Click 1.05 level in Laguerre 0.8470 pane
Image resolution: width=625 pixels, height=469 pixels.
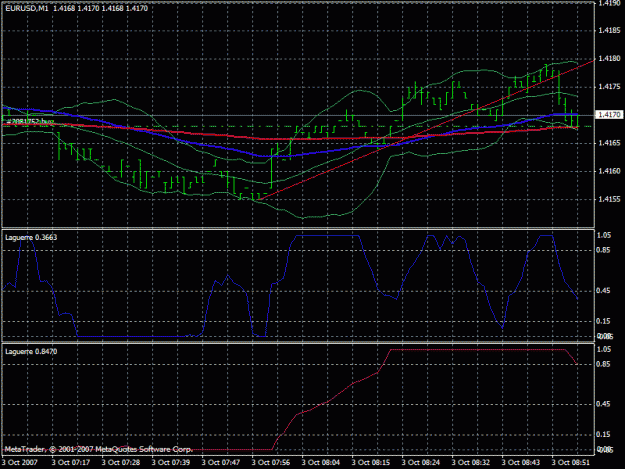(x=603, y=349)
